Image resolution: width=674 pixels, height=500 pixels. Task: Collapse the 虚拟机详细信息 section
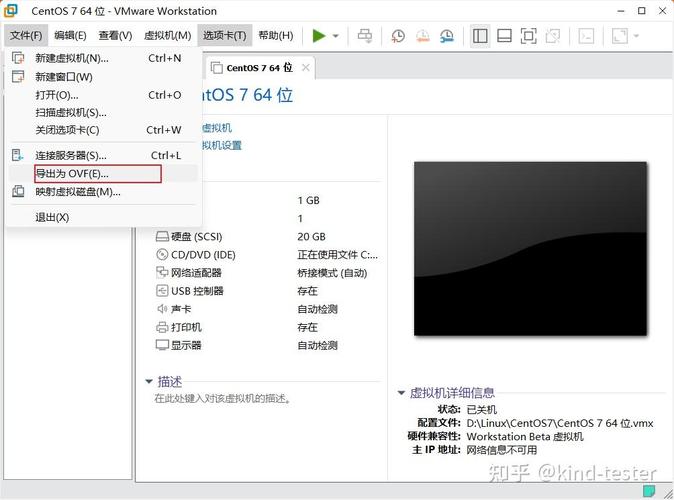pyautogui.click(x=401, y=393)
